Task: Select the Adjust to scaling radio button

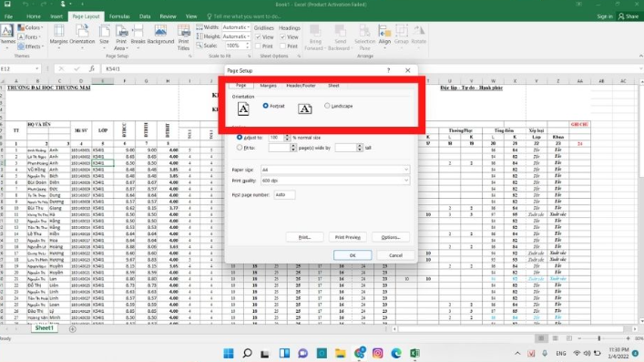Action: 240,138
